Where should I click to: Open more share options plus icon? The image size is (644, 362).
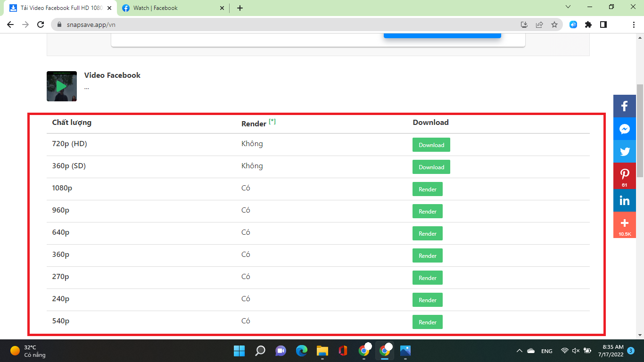tap(624, 224)
